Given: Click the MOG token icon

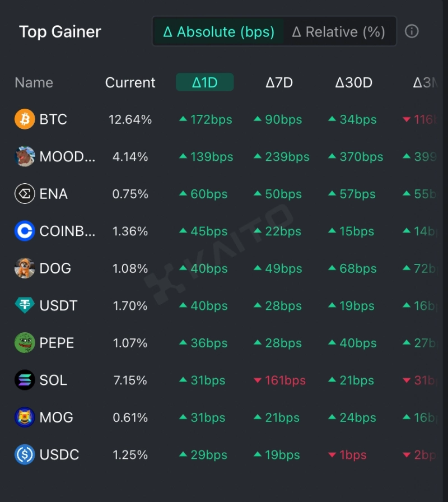Looking at the screenshot, I should click(25, 417).
